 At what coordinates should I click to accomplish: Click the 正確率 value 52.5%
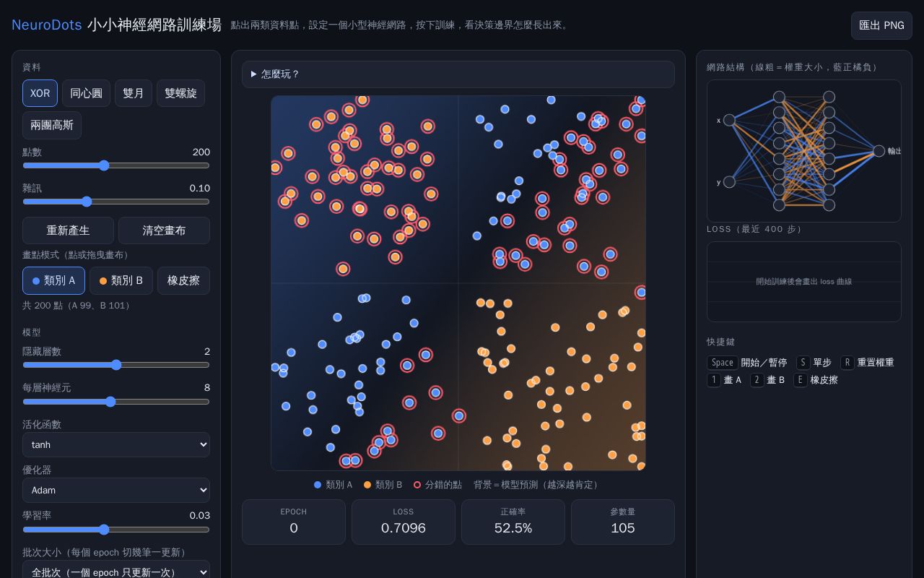point(513,528)
